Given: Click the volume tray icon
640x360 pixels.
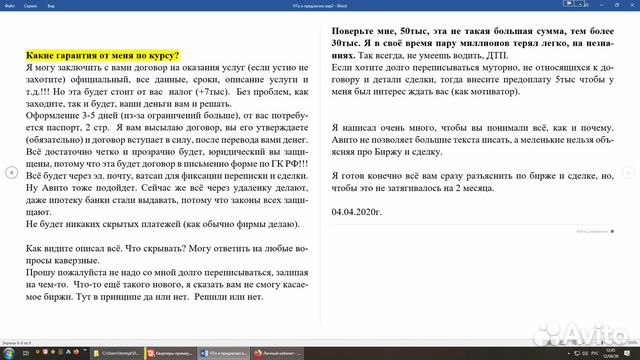Looking at the screenshot, I should [585, 353].
